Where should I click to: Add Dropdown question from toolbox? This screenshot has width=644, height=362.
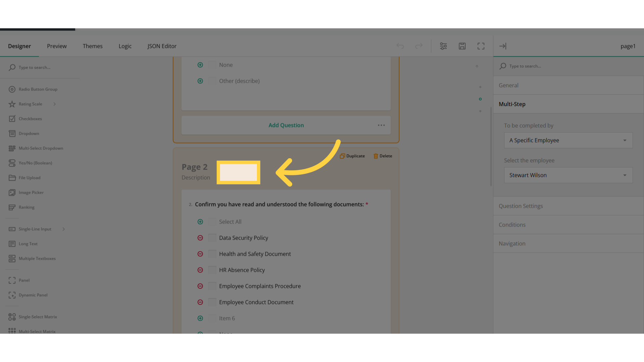click(x=24, y=133)
